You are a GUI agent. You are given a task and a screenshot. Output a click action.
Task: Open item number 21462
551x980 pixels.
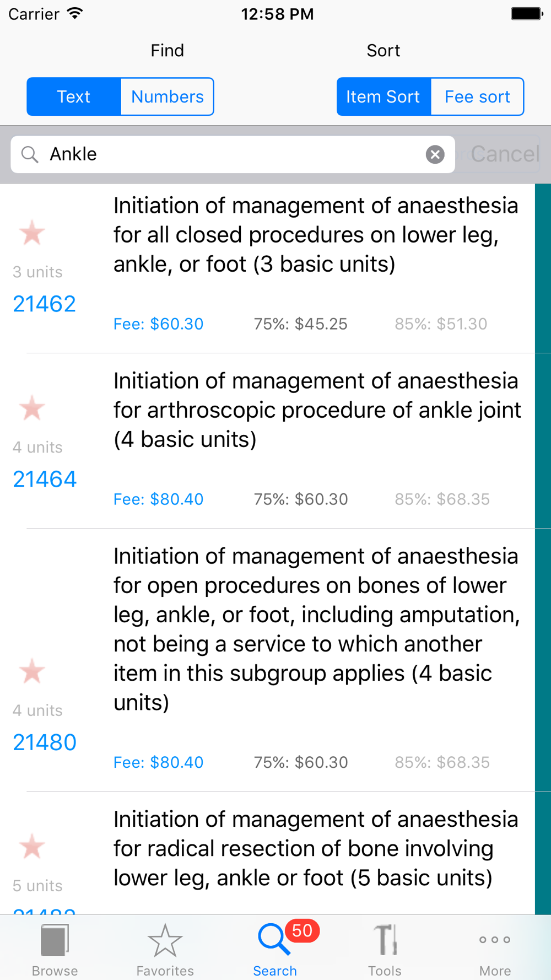tap(44, 304)
